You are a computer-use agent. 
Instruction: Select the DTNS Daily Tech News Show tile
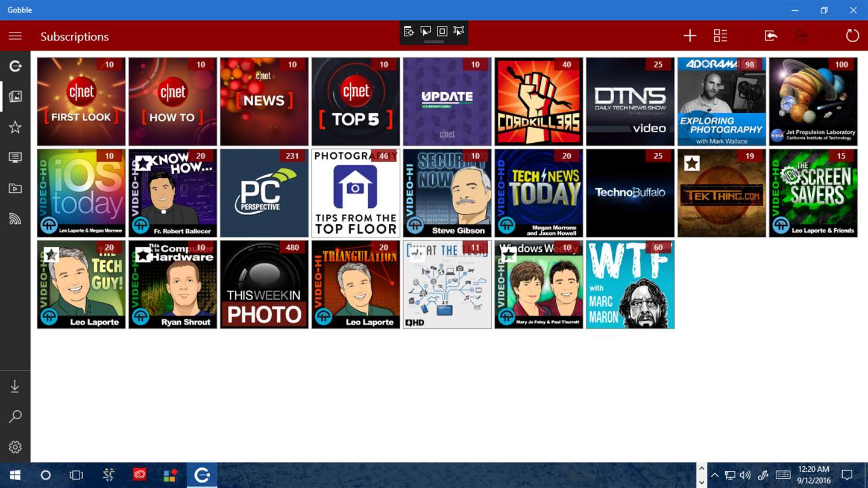(x=631, y=102)
